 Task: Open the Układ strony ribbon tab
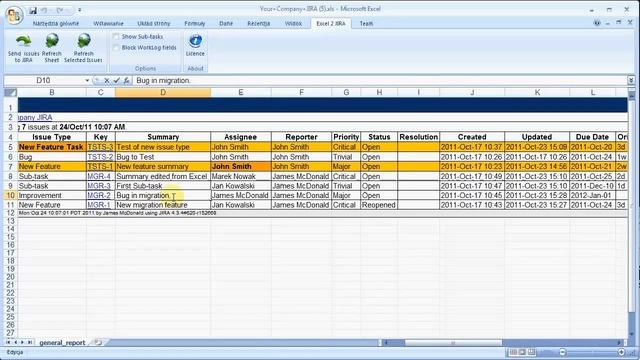153,24
